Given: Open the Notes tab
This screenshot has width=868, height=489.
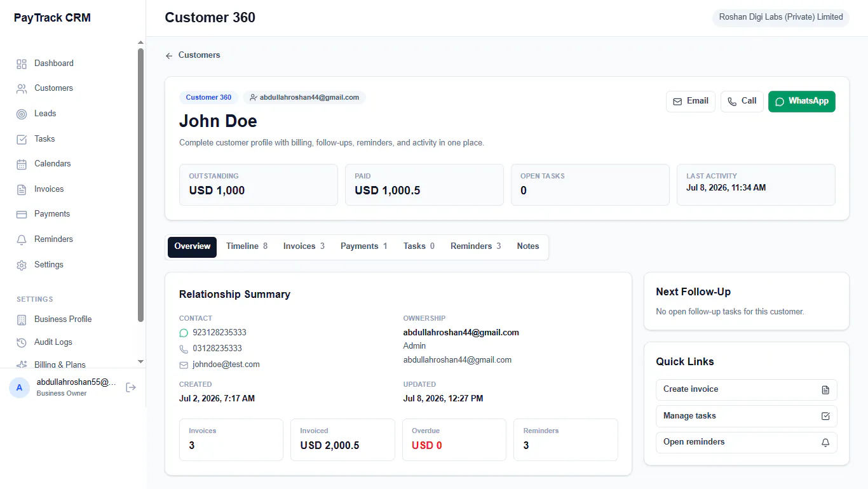Looking at the screenshot, I should coord(528,246).
